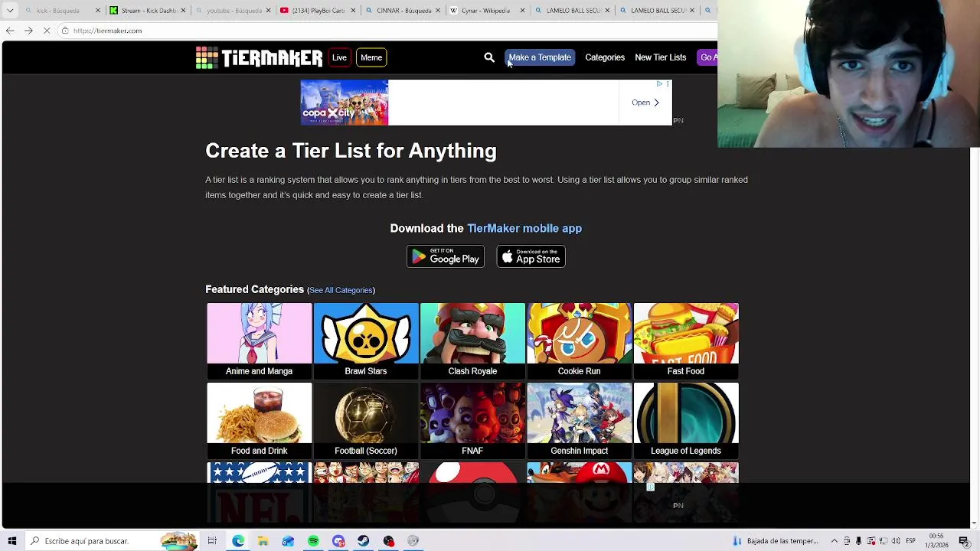Click the 'Create a Tier List for Anything' heading
Image resolution: width=980 pixels, height=551 pixels.
351,151
